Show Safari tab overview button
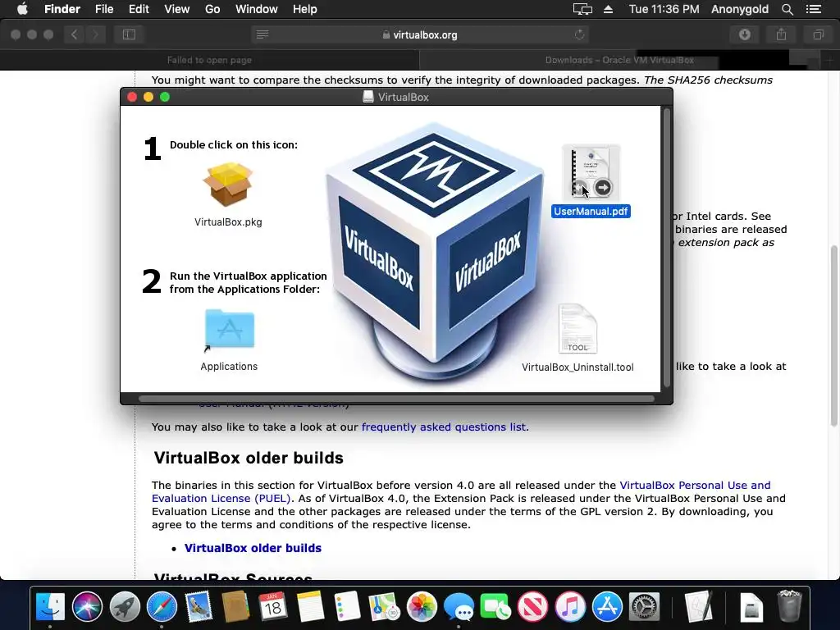This screenshot has width=840, height=630. click(x=818, y=34)
